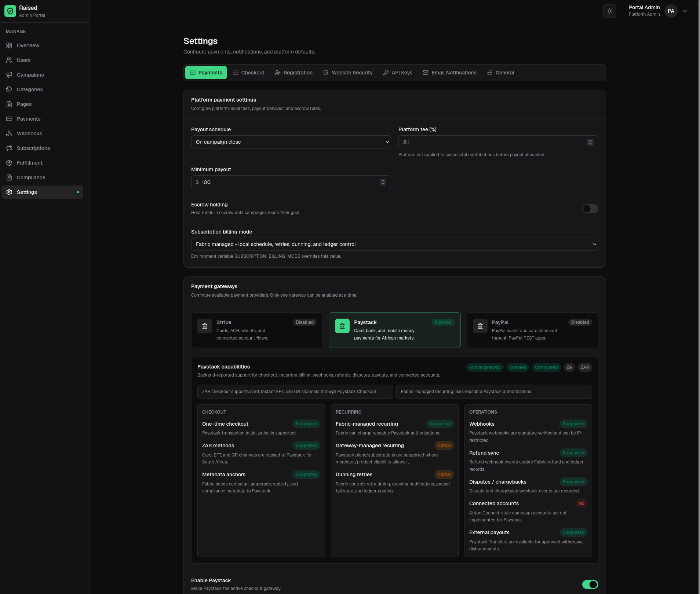
Task: Switch to the Website Security tab
Action: click(x=348, y=73)
